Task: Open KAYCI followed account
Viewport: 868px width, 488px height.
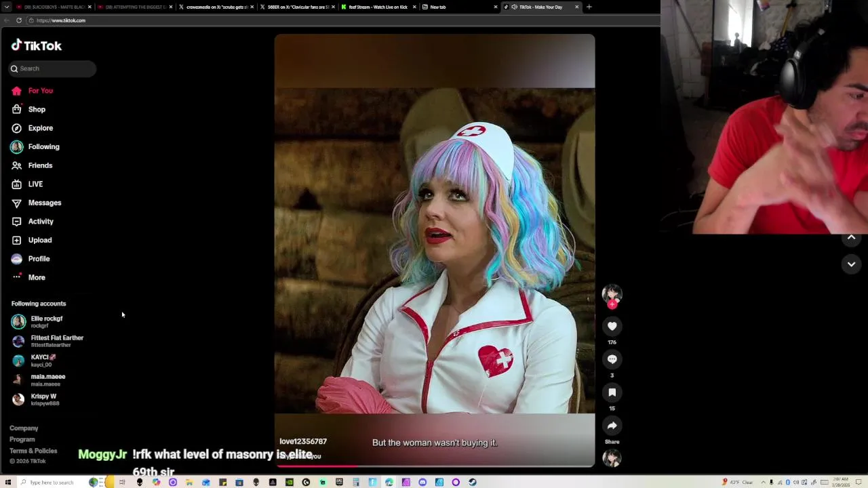Action: tap(34, 361)
